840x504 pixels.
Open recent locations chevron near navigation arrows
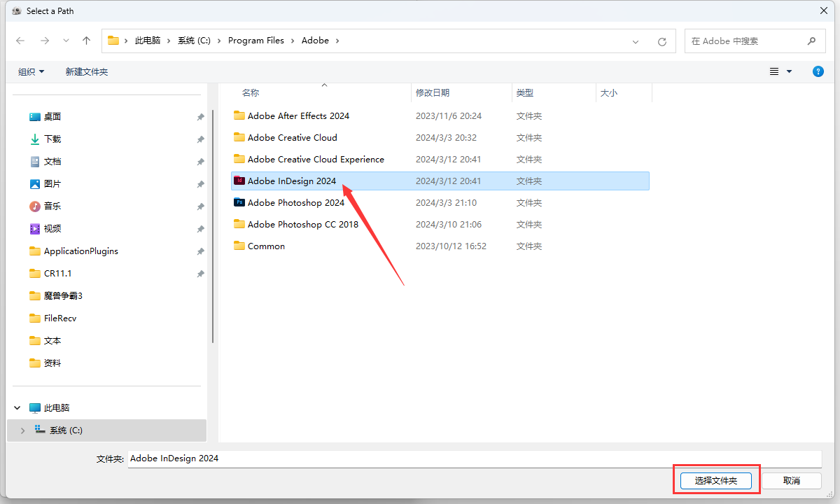(x=66, y=41)
